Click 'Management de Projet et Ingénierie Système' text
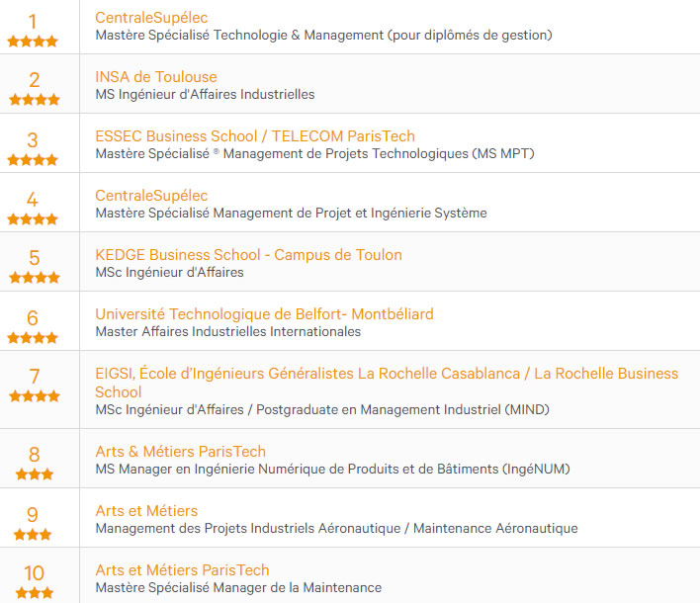The height and width of the screenshot is (603, 700). pos(350,214)
